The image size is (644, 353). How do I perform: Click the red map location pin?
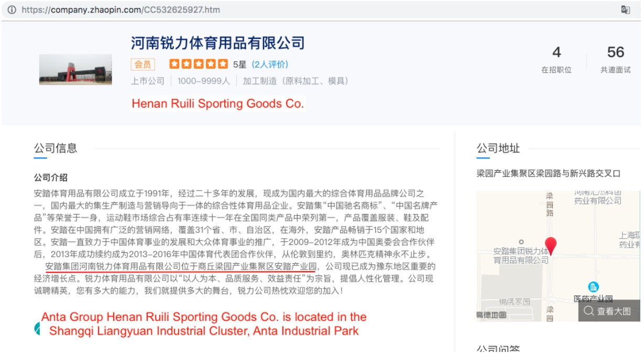coord(550,246)
